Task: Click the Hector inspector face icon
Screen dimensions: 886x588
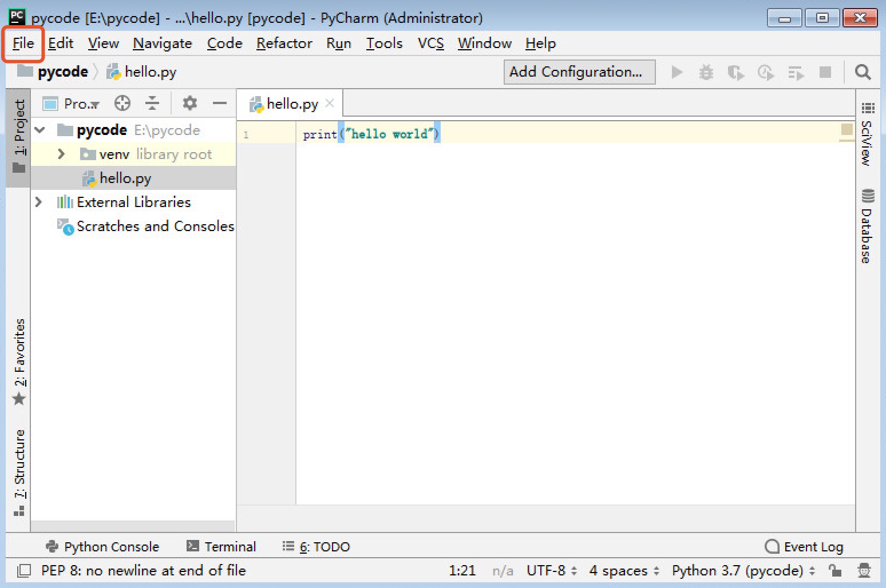Action: pyautogui.click(x=864, y=570)
